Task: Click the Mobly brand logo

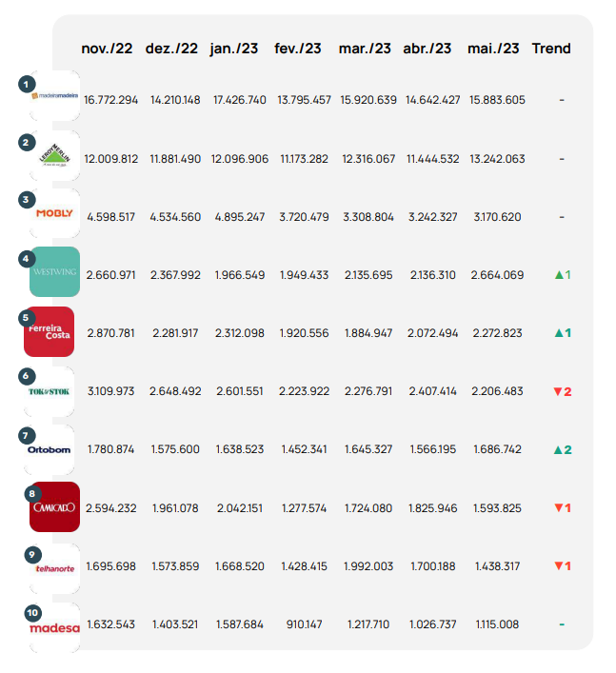Action: pyautogui.click(x=54, y=213)
